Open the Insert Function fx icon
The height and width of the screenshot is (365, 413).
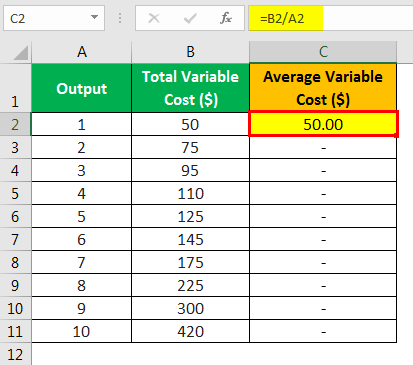point(226,18)
